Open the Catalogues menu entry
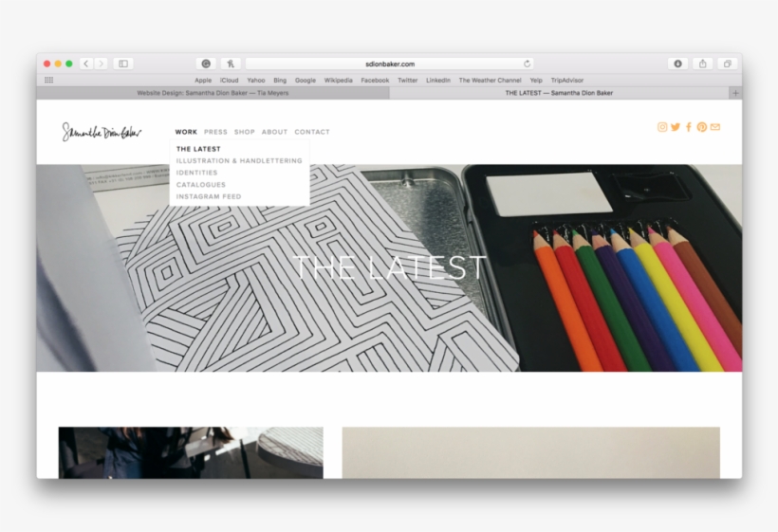Screen dimensions: 778x532 (x=201, y=185)
